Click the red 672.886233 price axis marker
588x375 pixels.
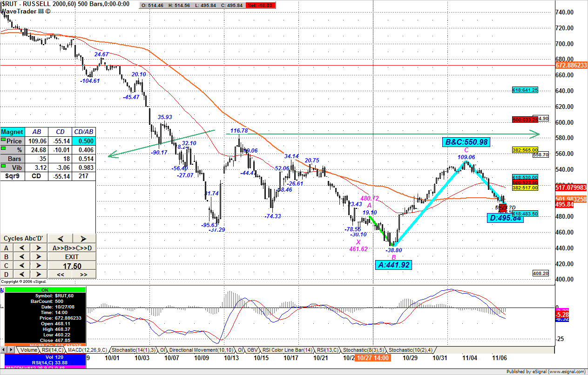(x=571, y=66)
